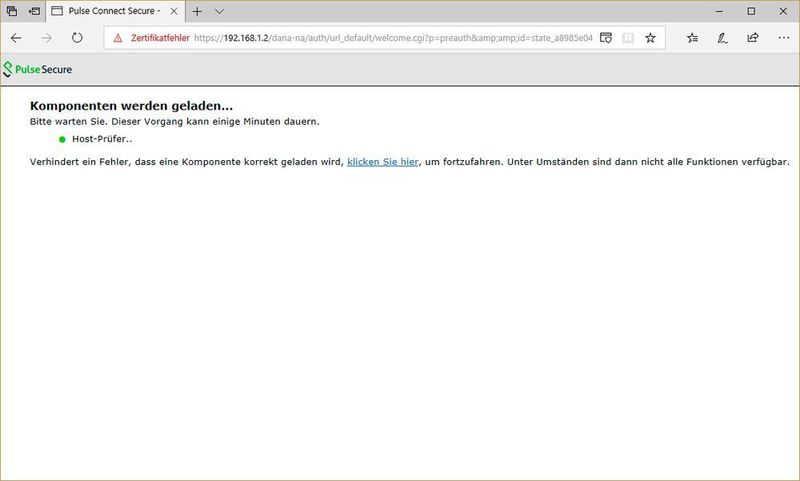
Task: Add notes to the page
Action: [x=722, y=38]
